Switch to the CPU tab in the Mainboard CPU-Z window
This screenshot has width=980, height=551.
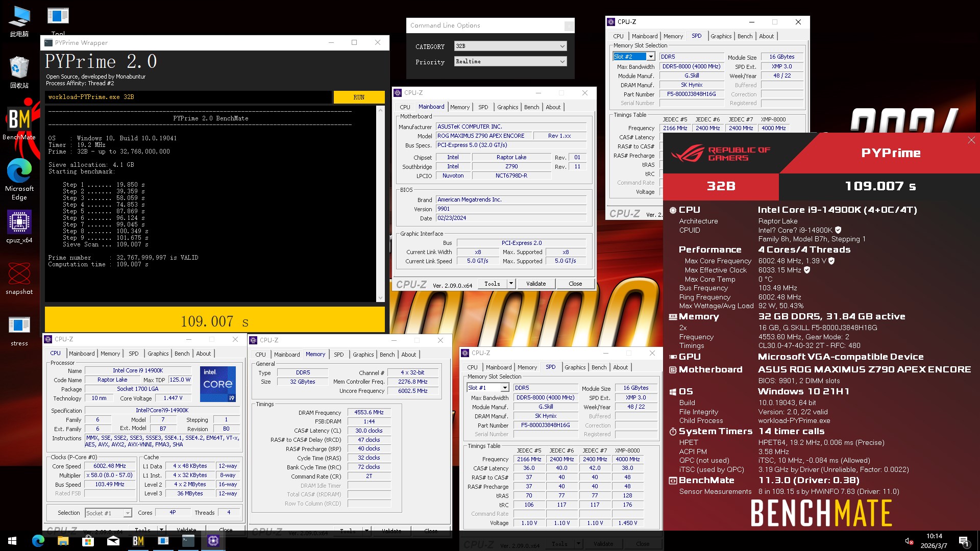(x=405, y=107)
